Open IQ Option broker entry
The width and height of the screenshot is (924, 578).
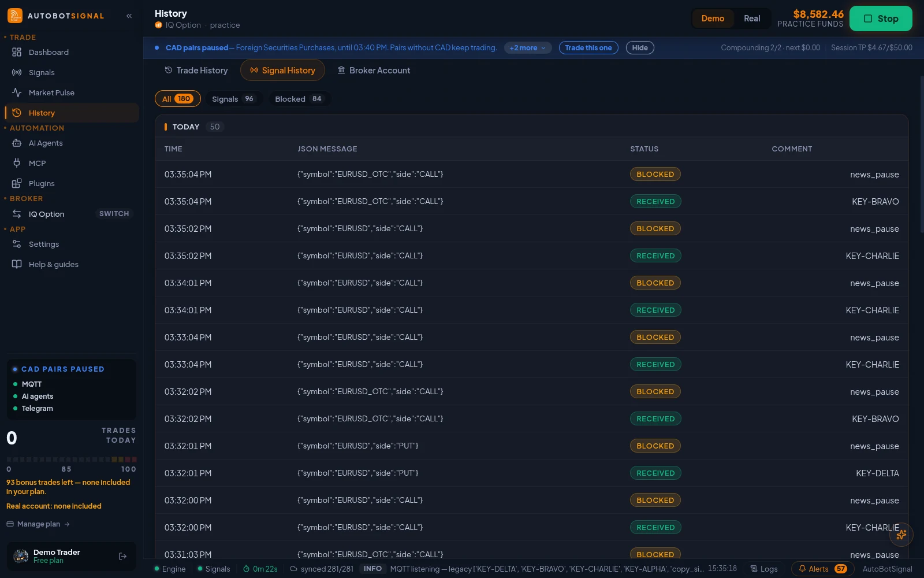[x=46, y=214]
